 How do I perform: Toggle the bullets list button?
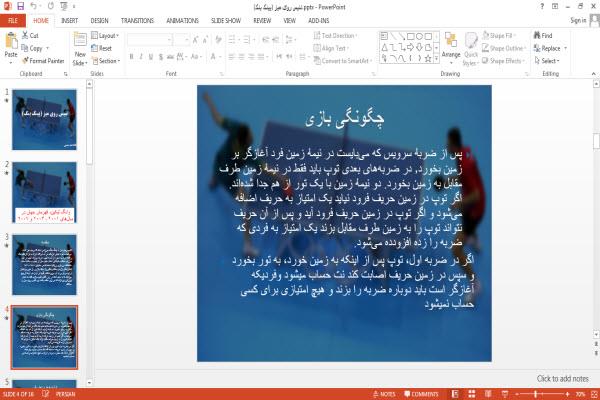pyautogui.click(x=233, y=39)
